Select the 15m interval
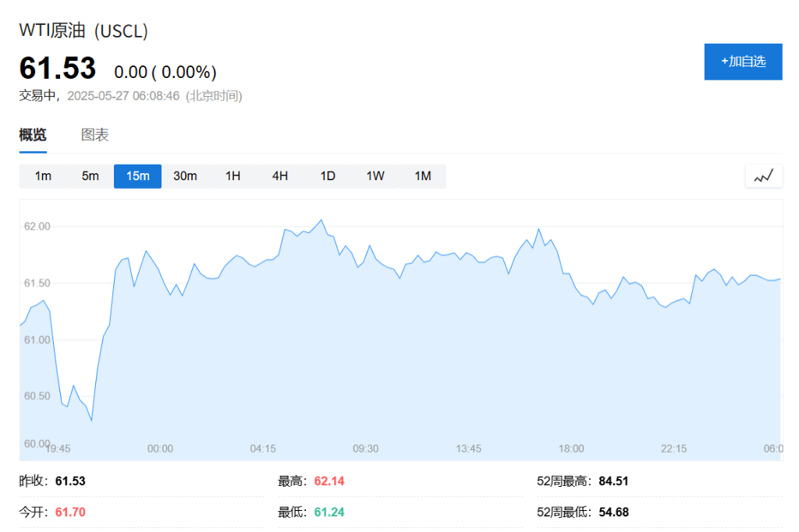Screen dimensions: 799x532 click(x=137, y=176)
